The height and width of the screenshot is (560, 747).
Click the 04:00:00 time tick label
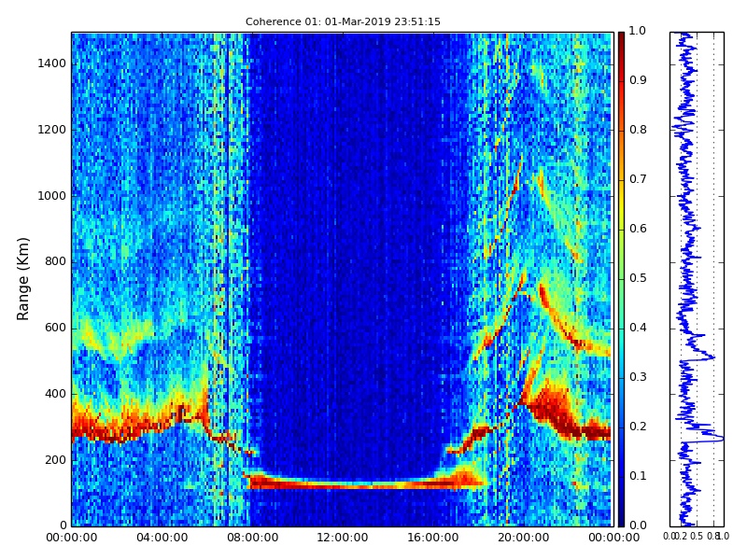pos(162,538)
